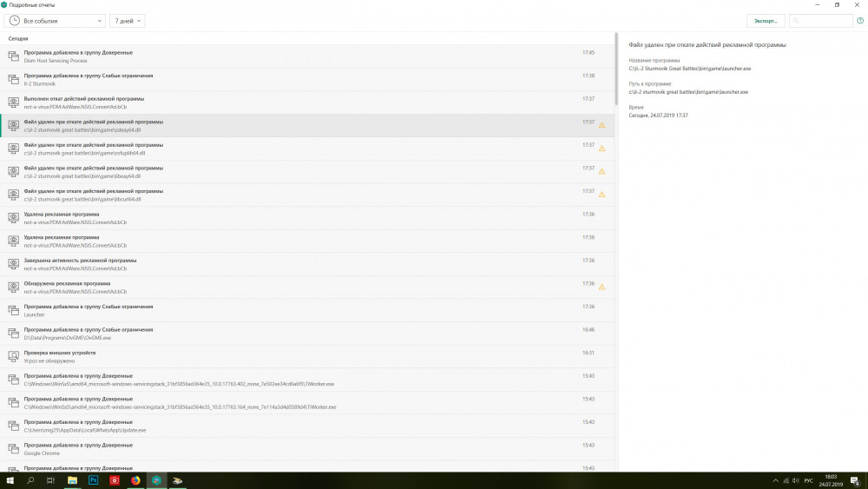This screenshot has height=489, width=868.
Task: Click warning triangle on rofuplib64.dll row
Action: (x=602, y=149)
